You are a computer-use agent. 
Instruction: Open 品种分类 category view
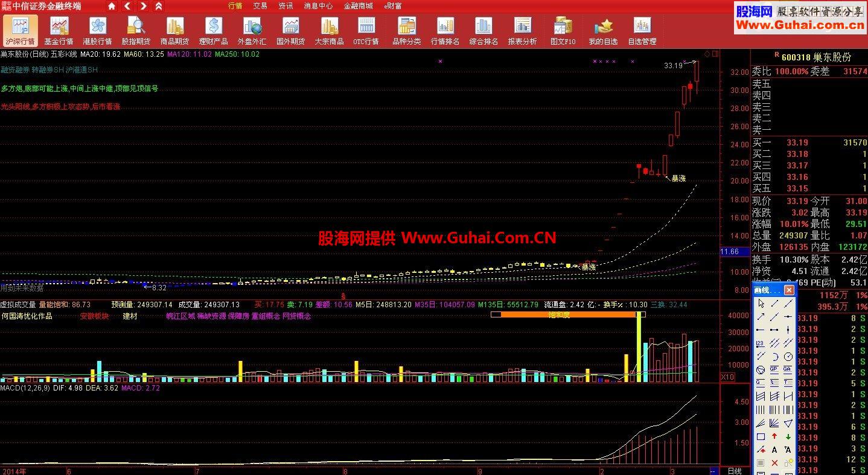point(407,31)
